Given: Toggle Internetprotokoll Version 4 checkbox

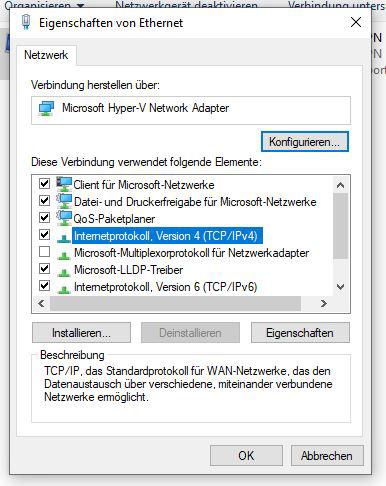Looking at the screenshot, I should 44,235.
